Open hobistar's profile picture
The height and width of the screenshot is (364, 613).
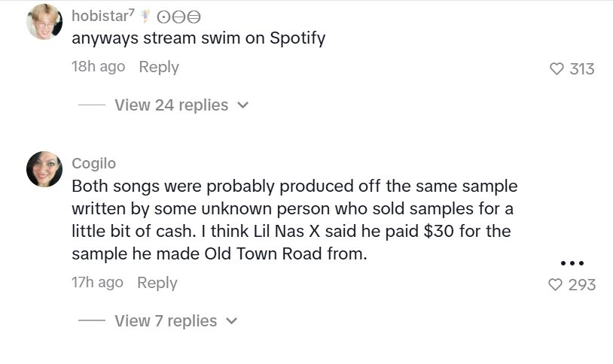pyautogui.click(x=44, y=22)
